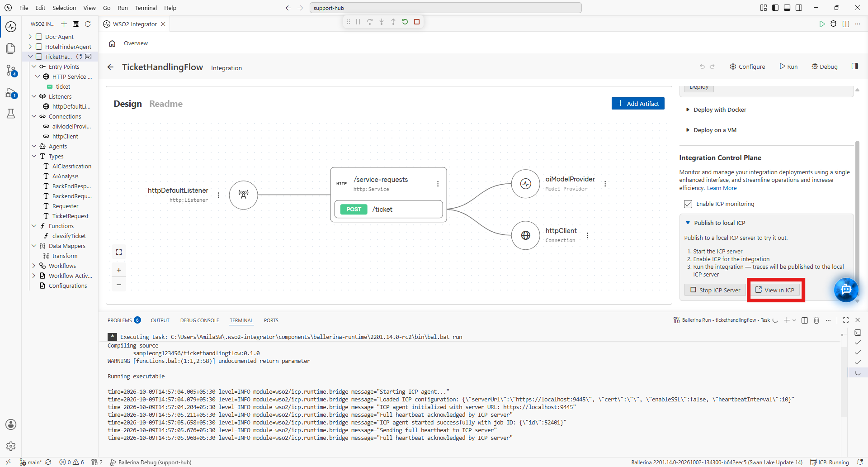The height and width of the screenshot is (467, 868).
Task: Click the debug toolbar Stop square
Action: click(417, 22)
